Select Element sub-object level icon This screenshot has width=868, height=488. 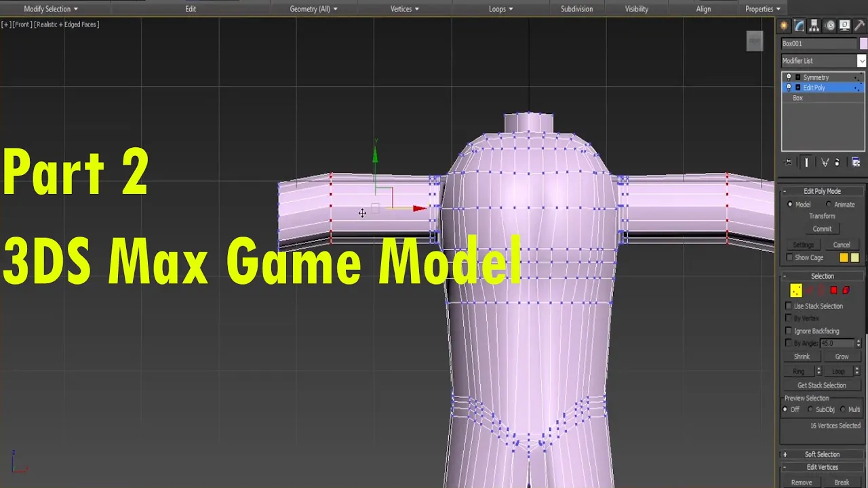point(846,290)
